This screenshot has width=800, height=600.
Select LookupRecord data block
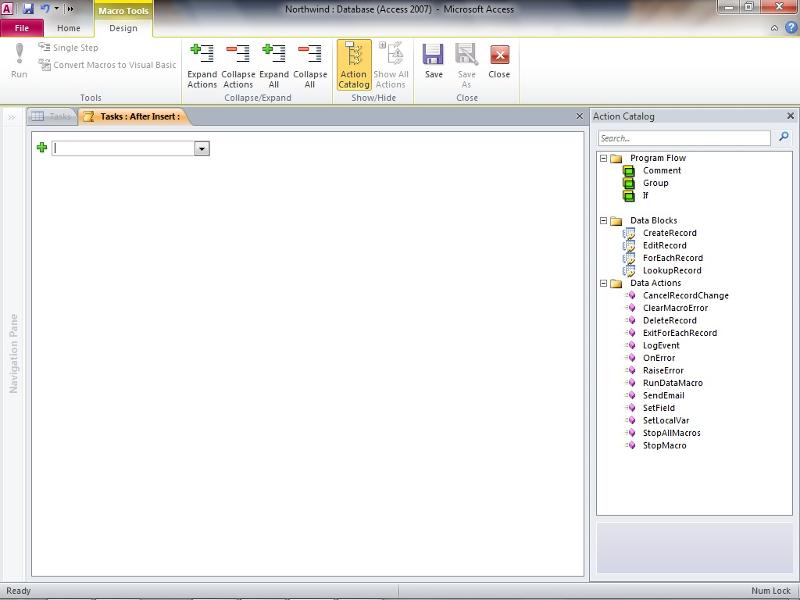pyautogui.click(x=672, y=270)
